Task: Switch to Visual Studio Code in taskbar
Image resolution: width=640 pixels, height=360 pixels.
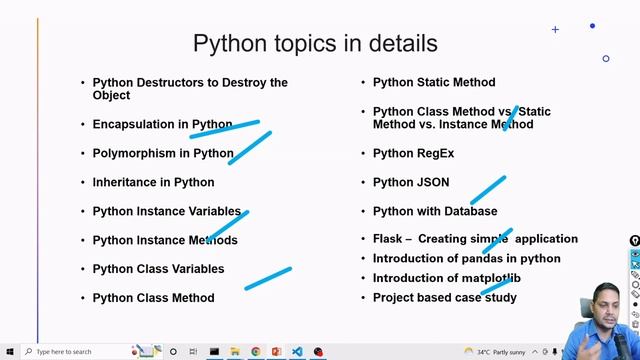Action: (x=297, y=351)
